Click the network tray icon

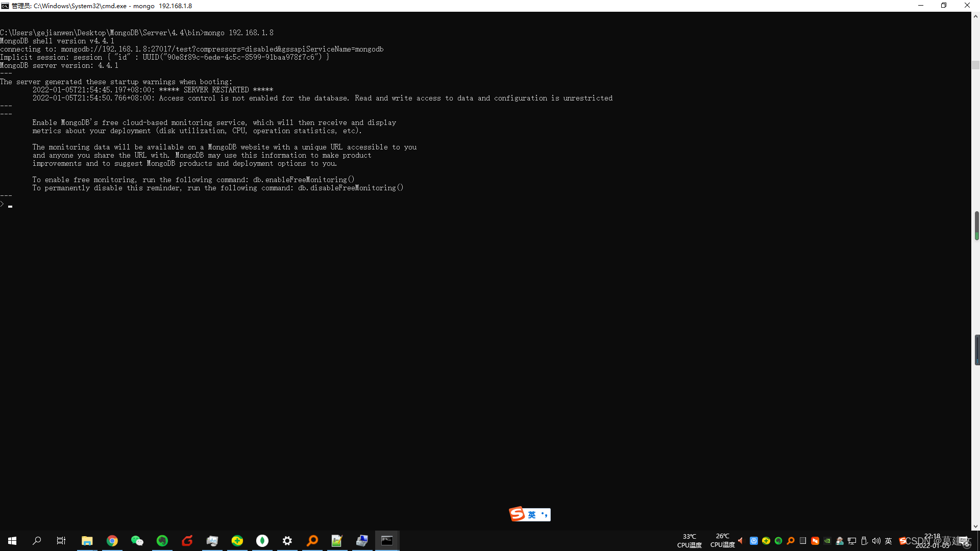pos(851,541)
